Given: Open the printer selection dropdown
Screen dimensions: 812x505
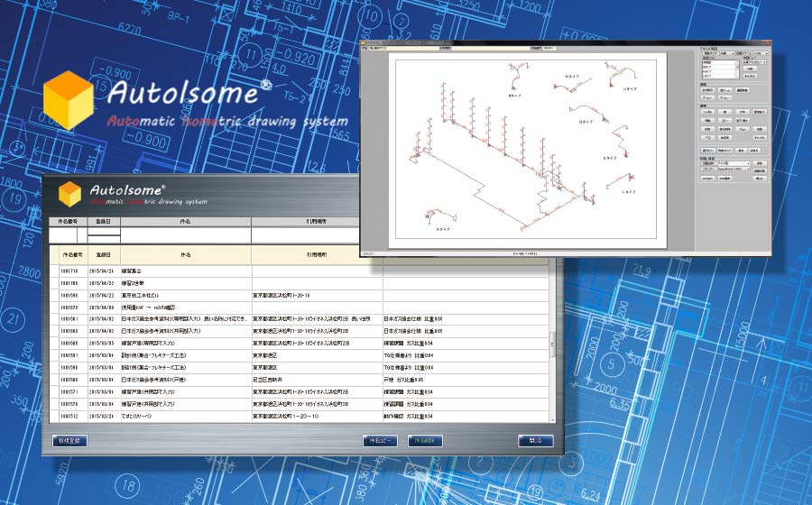Looking at the screenshot, I should [x=734, y=169].
